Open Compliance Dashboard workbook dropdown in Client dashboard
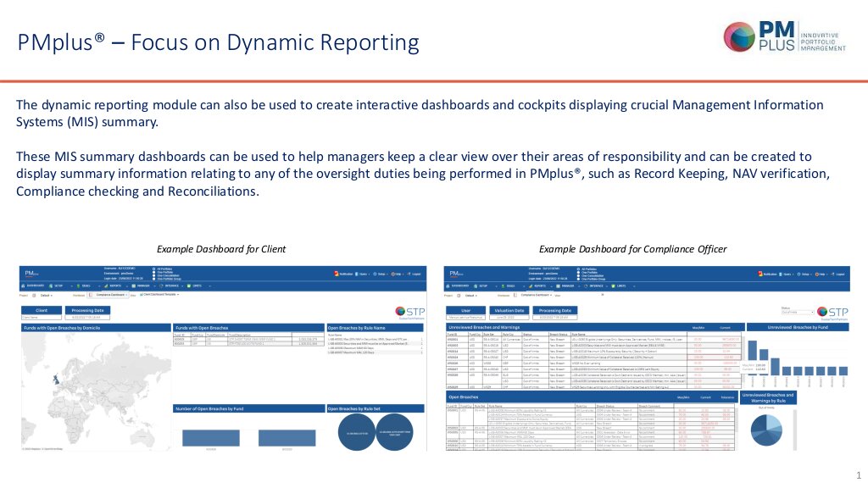Screen dimensions: 868x488 tap(111, 295)
